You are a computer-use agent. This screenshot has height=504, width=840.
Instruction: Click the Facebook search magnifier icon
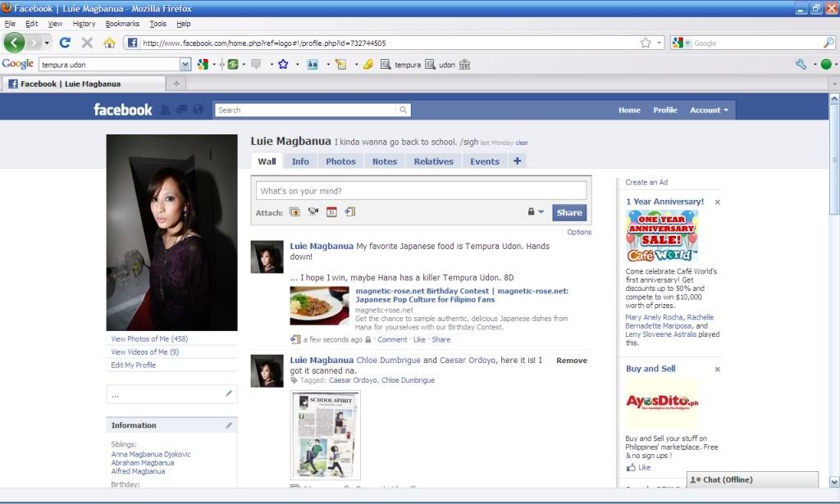[404, 110]
